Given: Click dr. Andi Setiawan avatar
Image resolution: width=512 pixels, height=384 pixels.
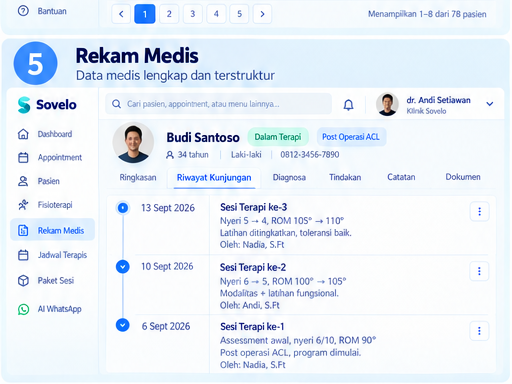Looking at the screenshot, I should [387, 104].
